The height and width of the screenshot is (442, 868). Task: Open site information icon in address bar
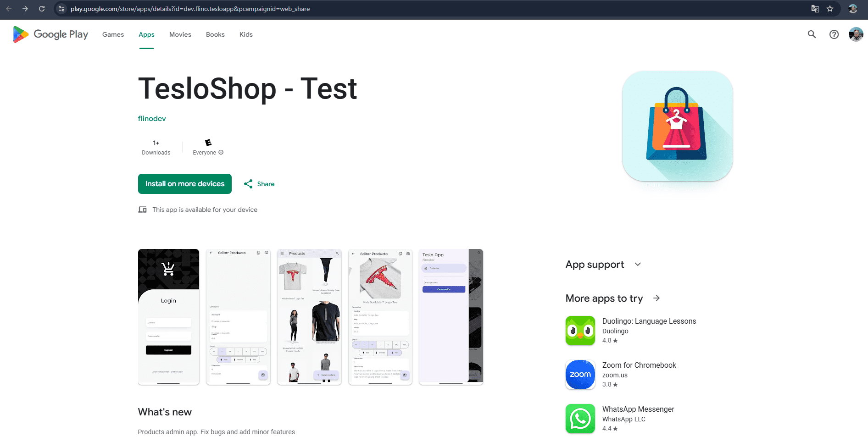point(61,9)
